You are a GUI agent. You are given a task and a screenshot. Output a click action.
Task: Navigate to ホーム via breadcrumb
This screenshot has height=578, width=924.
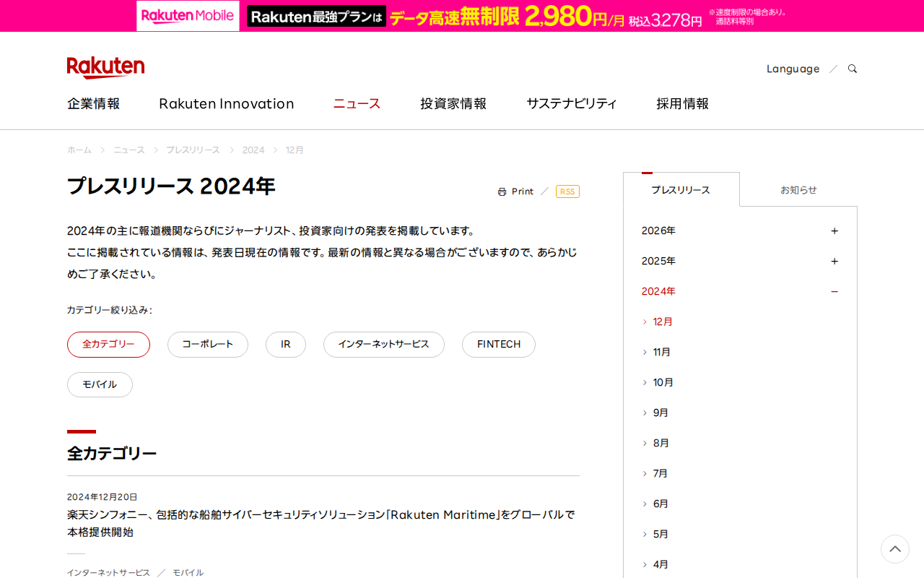tap(79, 150)
